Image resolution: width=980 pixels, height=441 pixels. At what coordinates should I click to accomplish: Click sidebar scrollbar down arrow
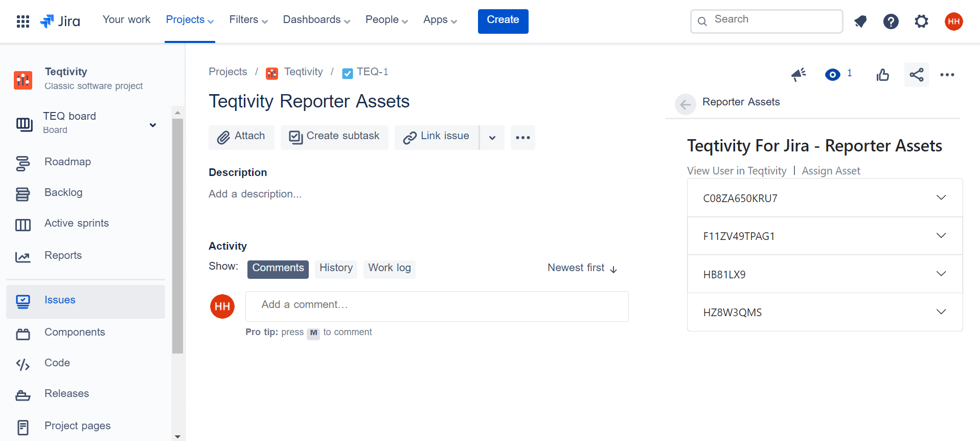coord(177,436)
